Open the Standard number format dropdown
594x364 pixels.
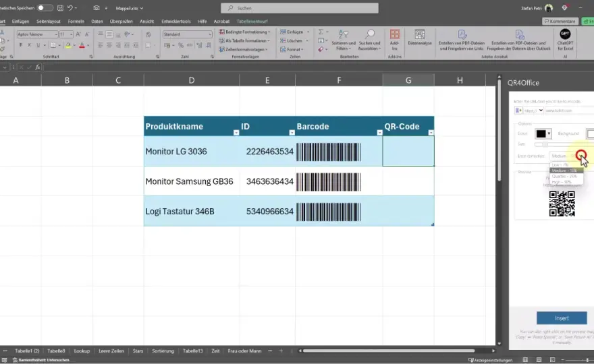(x=210, y=34)
